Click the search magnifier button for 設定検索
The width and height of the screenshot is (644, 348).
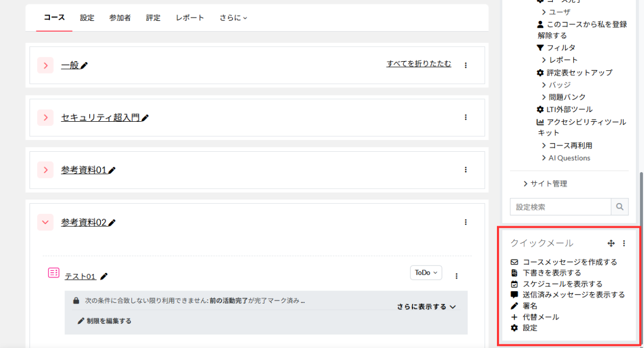[x=620, y=206]
